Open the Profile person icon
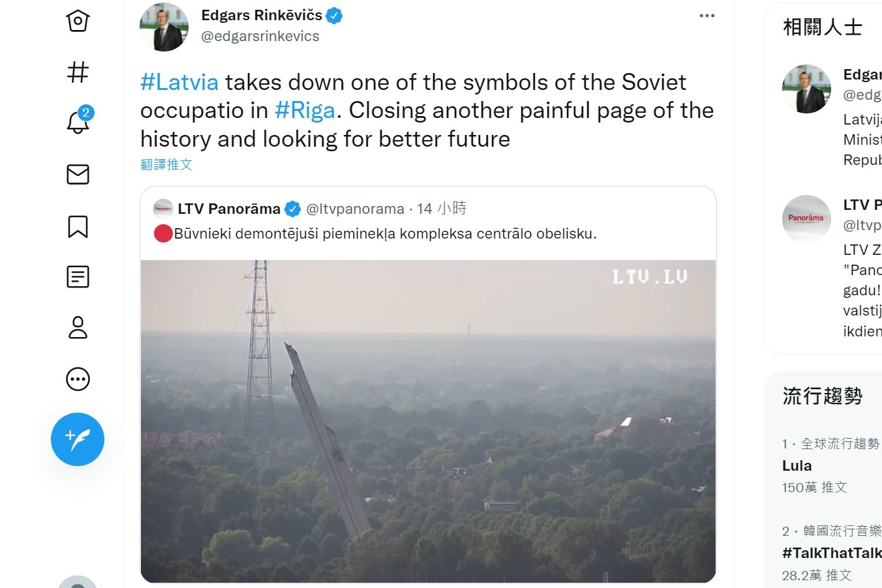 pyautogui.click(x=78, y=327)
